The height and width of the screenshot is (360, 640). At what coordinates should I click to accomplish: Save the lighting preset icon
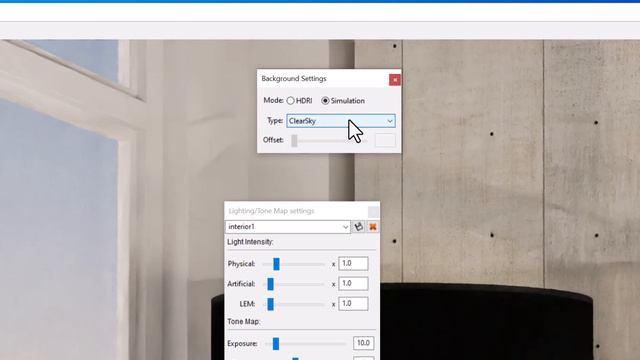(359, 227)
